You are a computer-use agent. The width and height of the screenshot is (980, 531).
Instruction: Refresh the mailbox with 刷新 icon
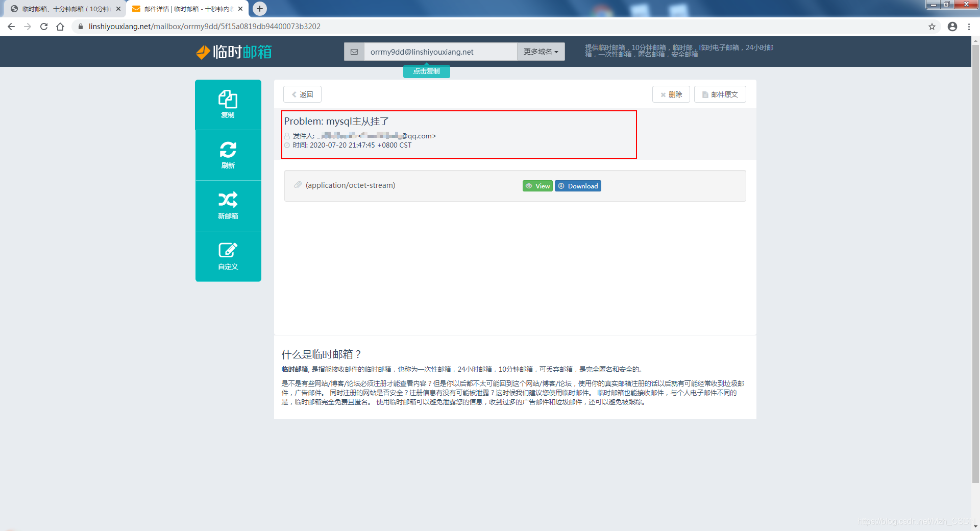click(228, 155)
